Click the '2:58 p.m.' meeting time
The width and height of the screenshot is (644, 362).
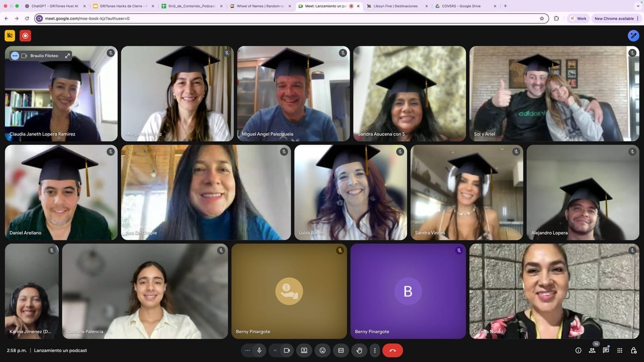click(17, 350)
